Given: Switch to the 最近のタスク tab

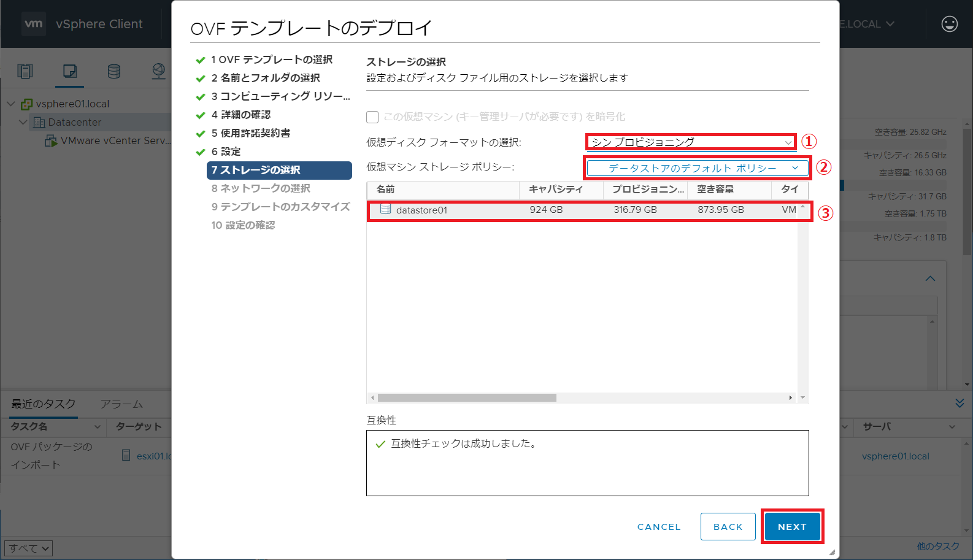Looking at the screenshot, I should coord(44,404).
